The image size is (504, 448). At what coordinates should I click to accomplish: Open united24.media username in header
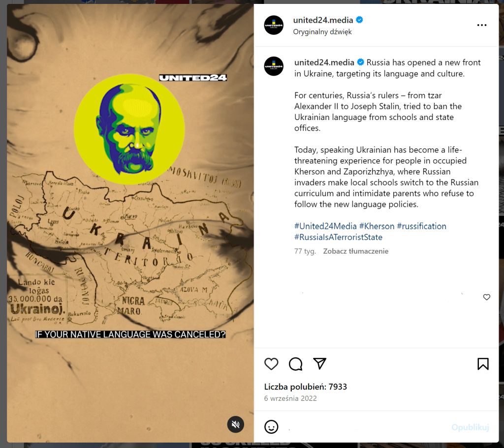323,20
